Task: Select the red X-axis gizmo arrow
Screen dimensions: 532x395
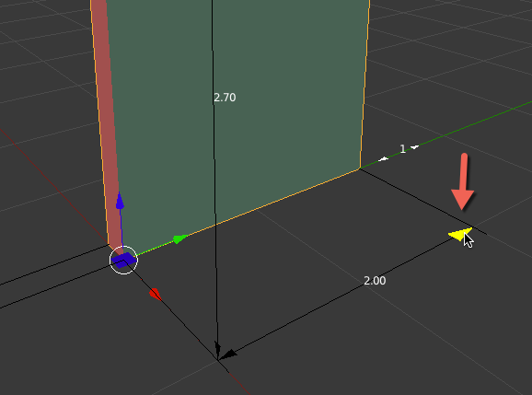Action: point(156,295)
